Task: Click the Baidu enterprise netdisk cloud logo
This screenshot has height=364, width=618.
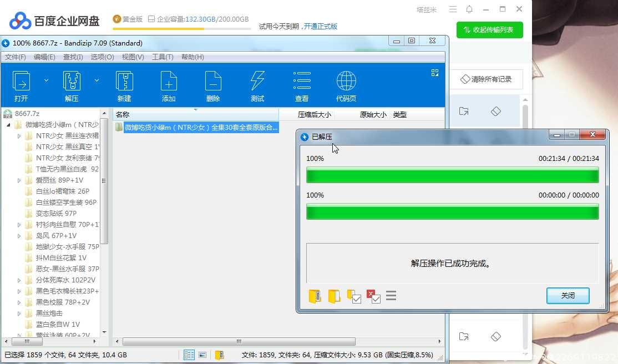Action: (20, 21)
